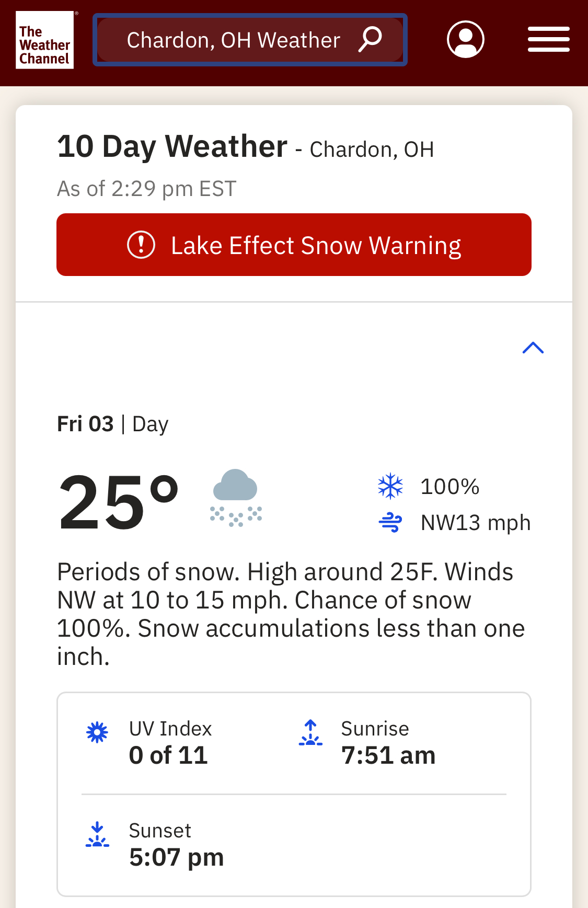588x908 pixels.
Task: Open The Weather Channel logo home
Action: [44, 40]
